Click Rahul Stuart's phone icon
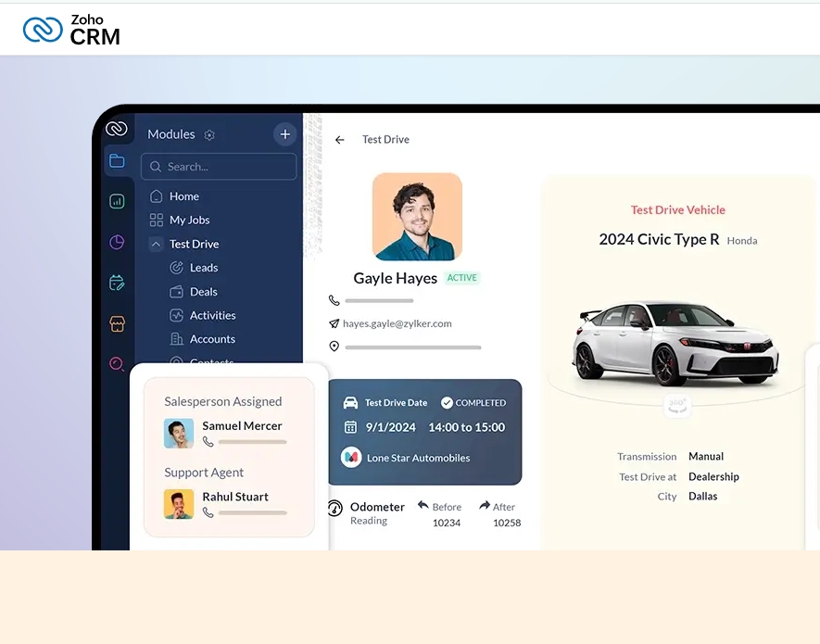Screen dimensions: 820x644 point(208,512)
